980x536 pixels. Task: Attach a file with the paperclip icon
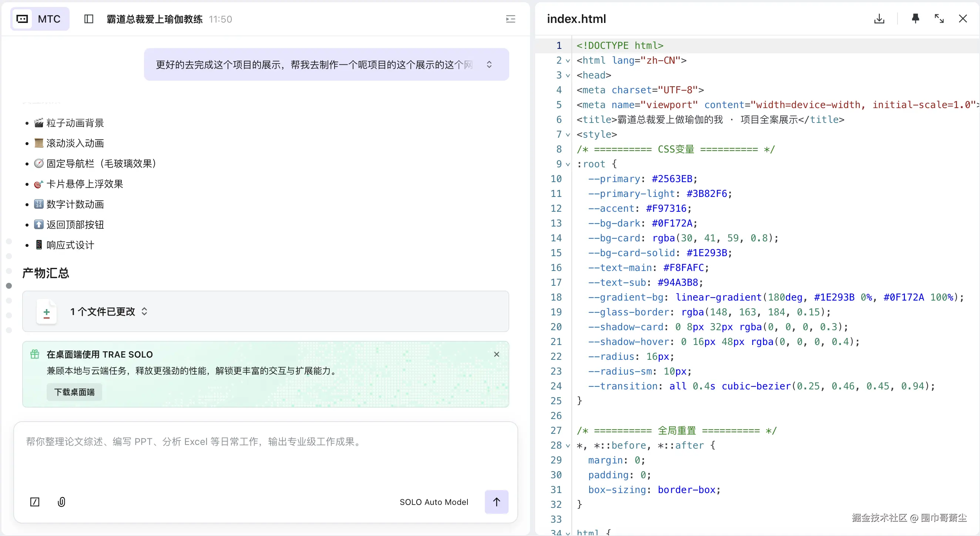tap(62, 502)
